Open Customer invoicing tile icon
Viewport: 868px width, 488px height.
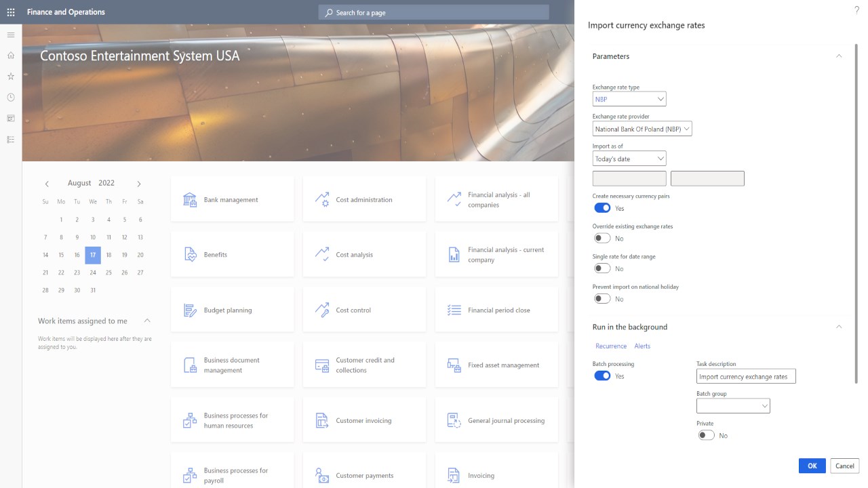(322, 420)
